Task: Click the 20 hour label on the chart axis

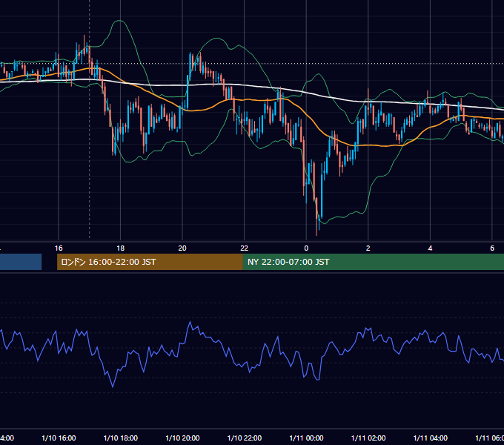Action: 182,248
